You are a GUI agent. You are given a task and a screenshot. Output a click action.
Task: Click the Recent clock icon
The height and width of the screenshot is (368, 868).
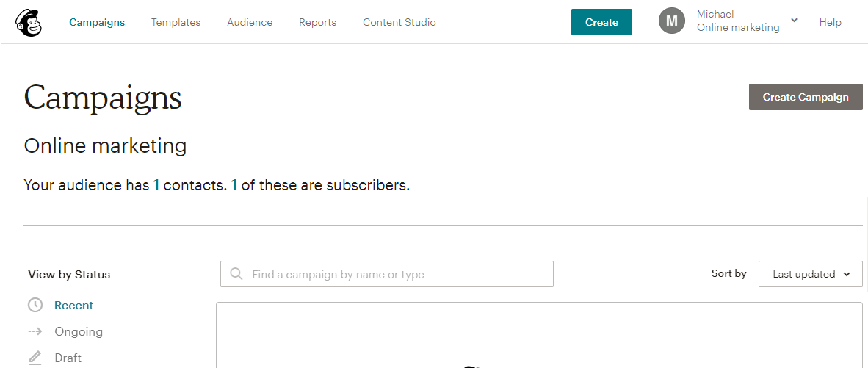35,305
